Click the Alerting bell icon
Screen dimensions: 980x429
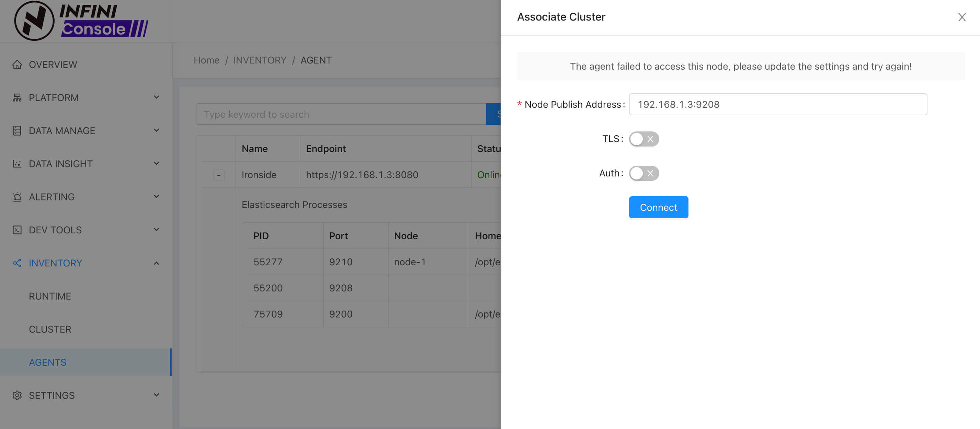(17, 197)
